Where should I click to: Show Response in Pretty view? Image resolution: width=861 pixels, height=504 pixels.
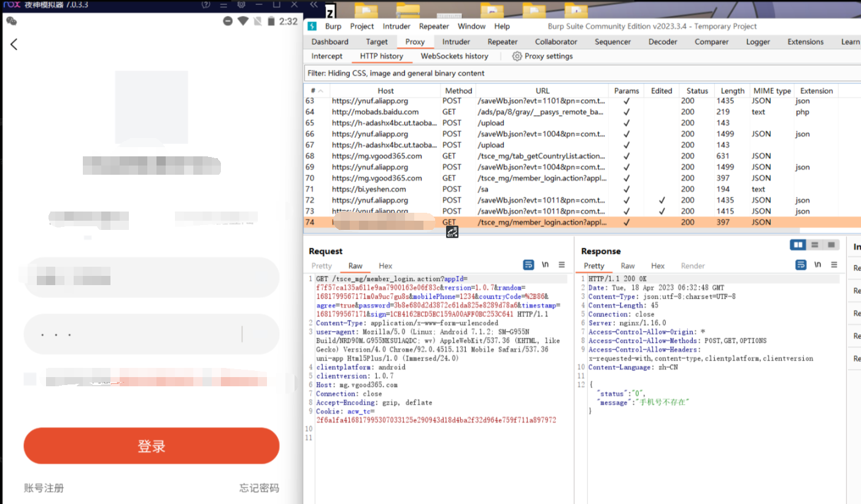593,265
